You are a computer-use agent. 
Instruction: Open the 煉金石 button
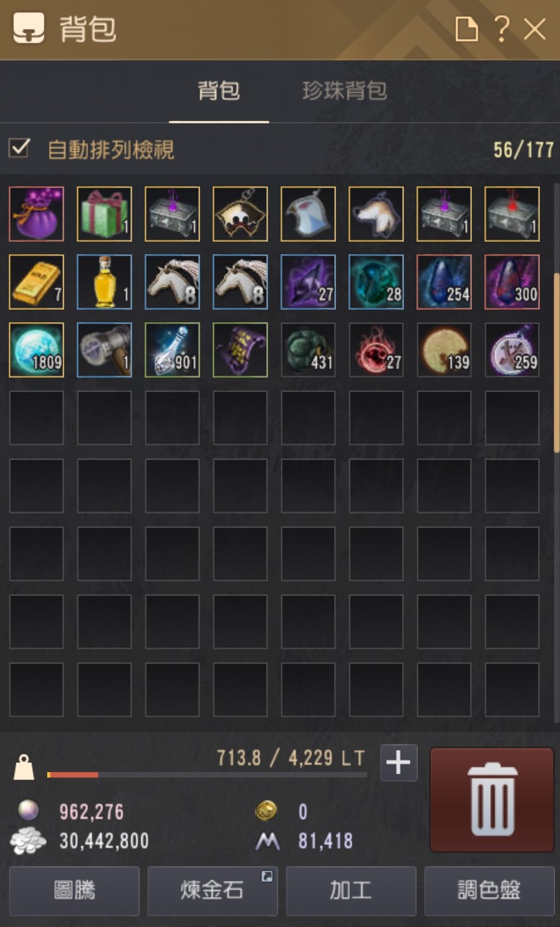(213, 890)
